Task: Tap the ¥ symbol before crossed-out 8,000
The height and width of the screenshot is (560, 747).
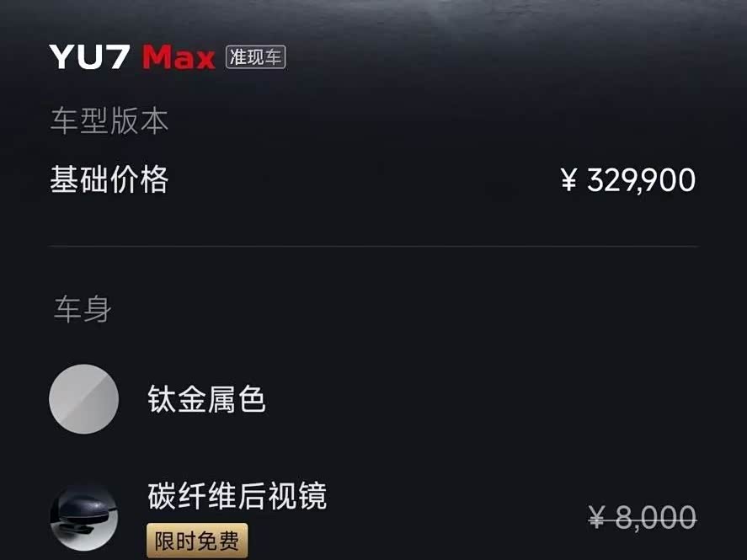Action: click(597, 517)
